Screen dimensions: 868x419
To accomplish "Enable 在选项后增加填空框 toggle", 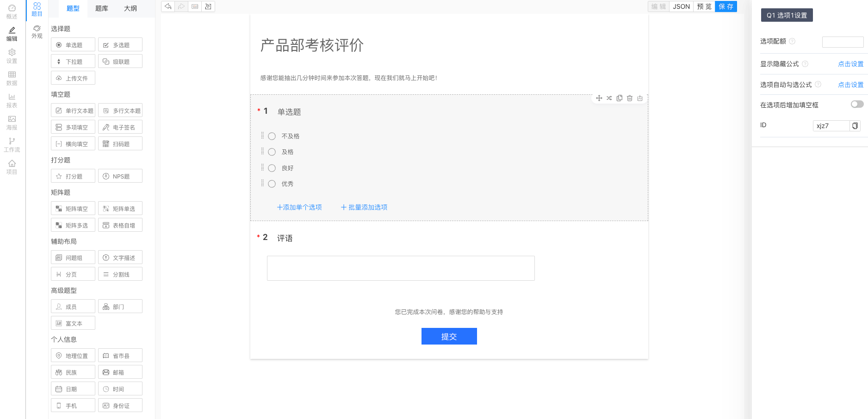I will coord(856,105).
